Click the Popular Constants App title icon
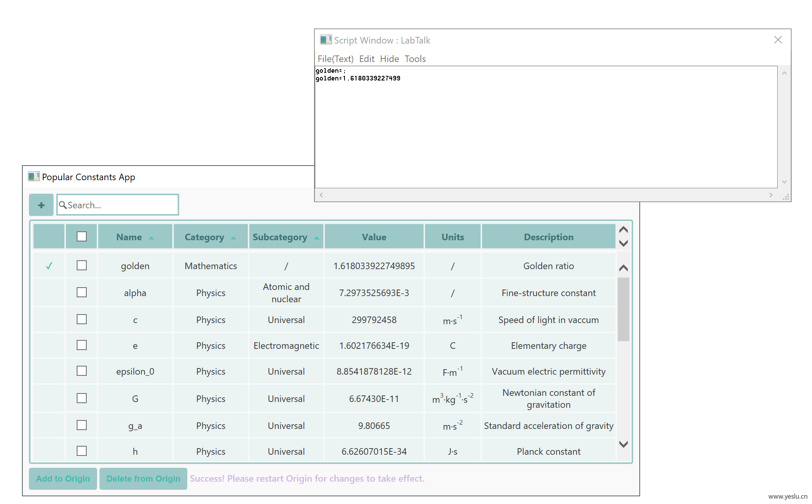Screen dimensions: 812x504 [34, 177]
